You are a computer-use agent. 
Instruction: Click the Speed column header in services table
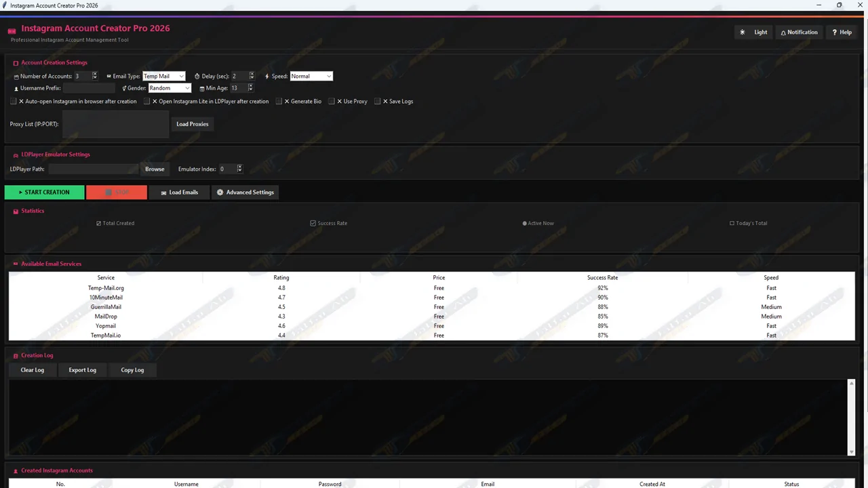[771, 278]
